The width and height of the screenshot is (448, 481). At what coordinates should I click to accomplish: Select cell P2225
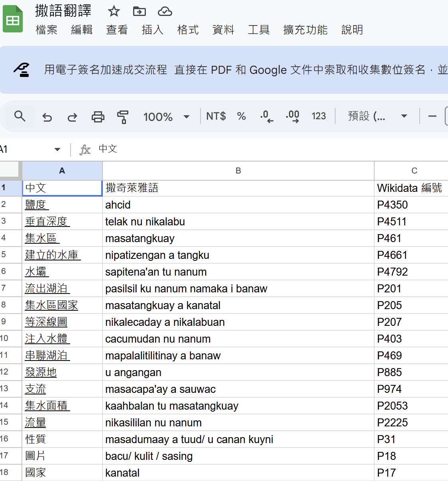click(411, 422)
